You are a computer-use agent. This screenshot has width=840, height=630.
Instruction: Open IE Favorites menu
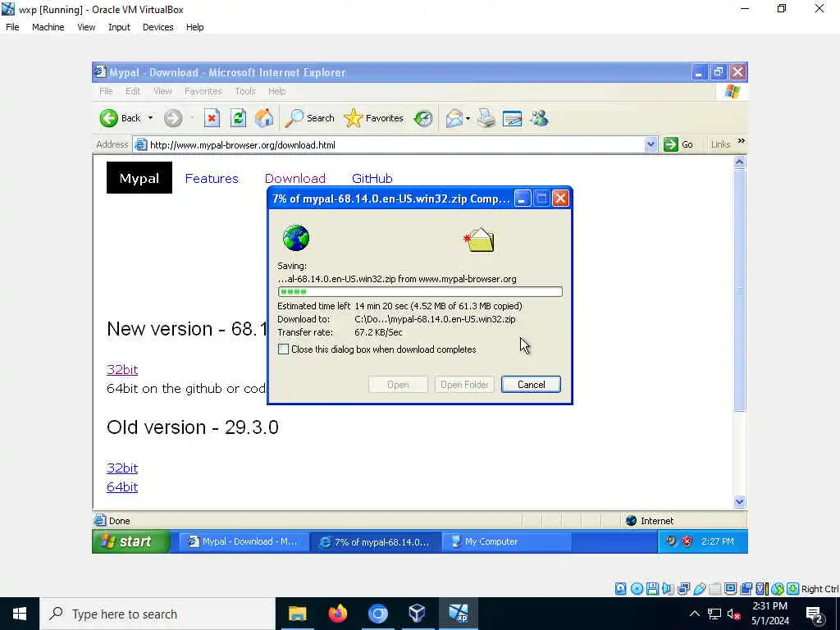coord(203,91)
